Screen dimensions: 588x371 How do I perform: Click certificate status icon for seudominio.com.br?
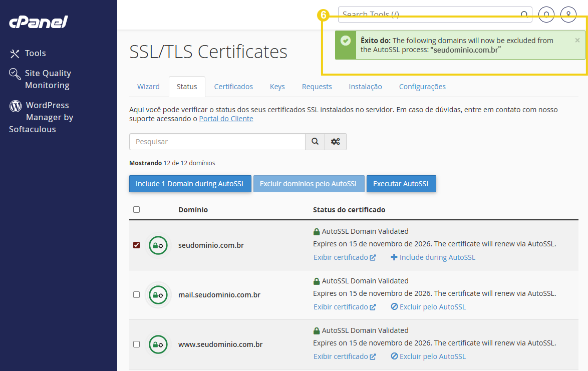pyautogui.click(x=158, y=245)
